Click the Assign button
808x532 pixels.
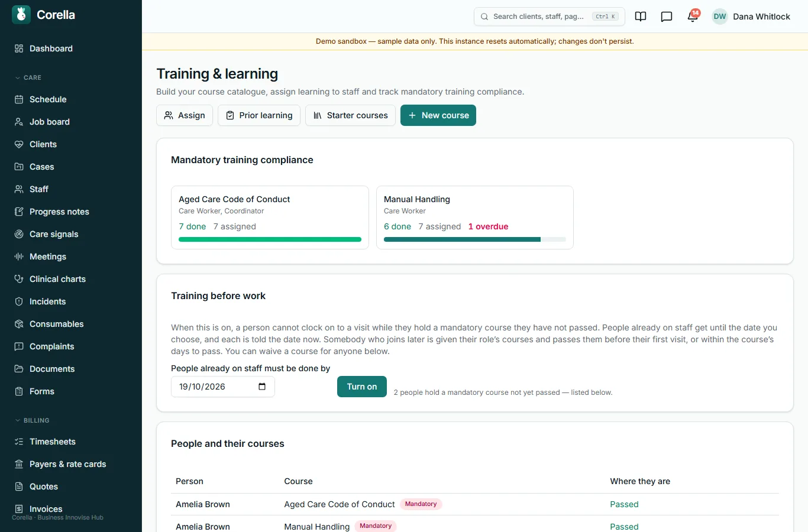(185, 115)
